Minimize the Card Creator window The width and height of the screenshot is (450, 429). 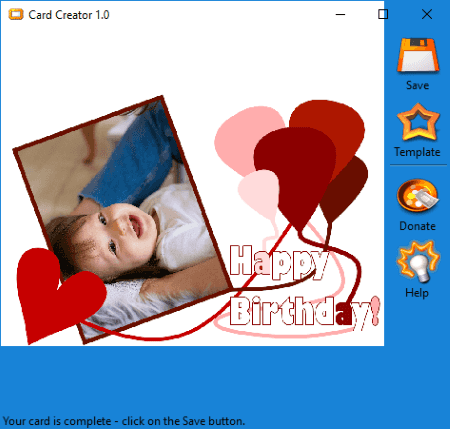[340, 14]
